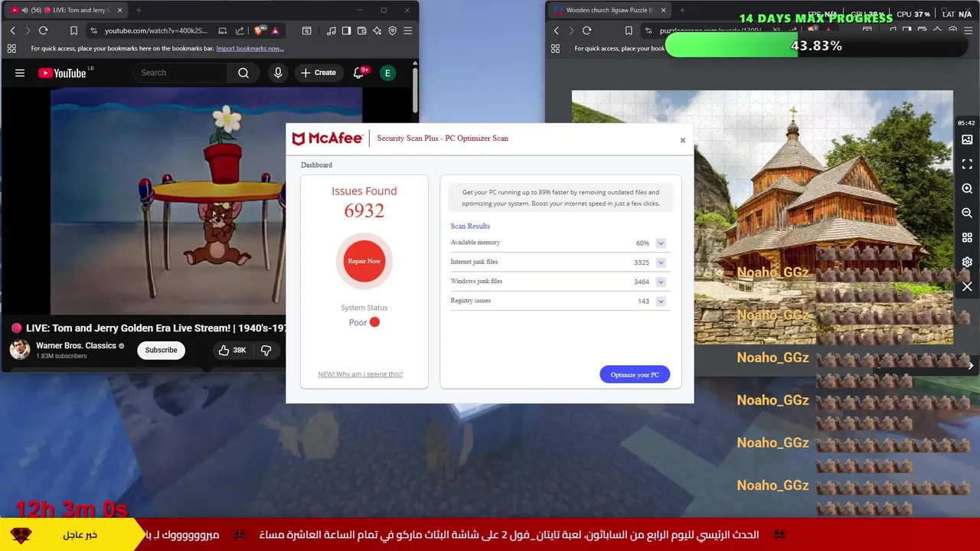Click Import bookmarks now link

(x=250, y=48)
